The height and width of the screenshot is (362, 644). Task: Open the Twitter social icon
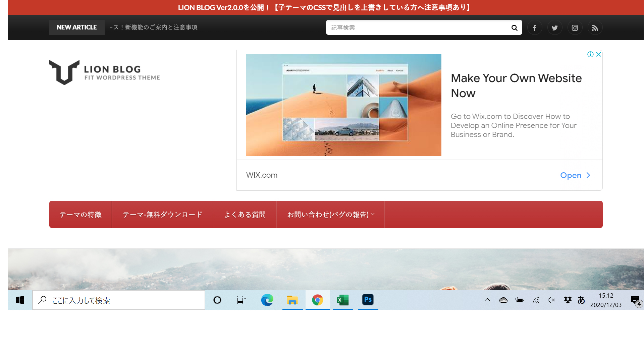click(555, 28)
